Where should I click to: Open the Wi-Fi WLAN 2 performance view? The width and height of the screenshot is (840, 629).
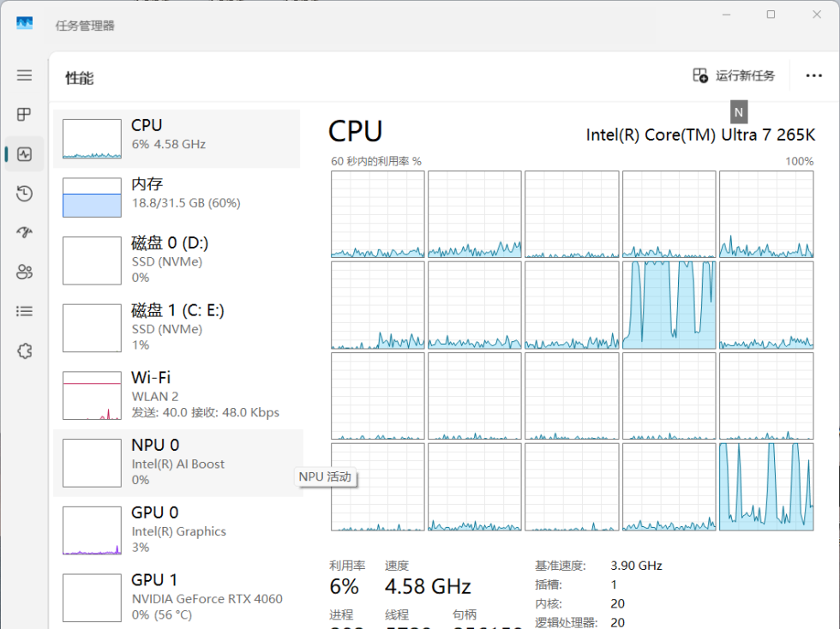177,395
